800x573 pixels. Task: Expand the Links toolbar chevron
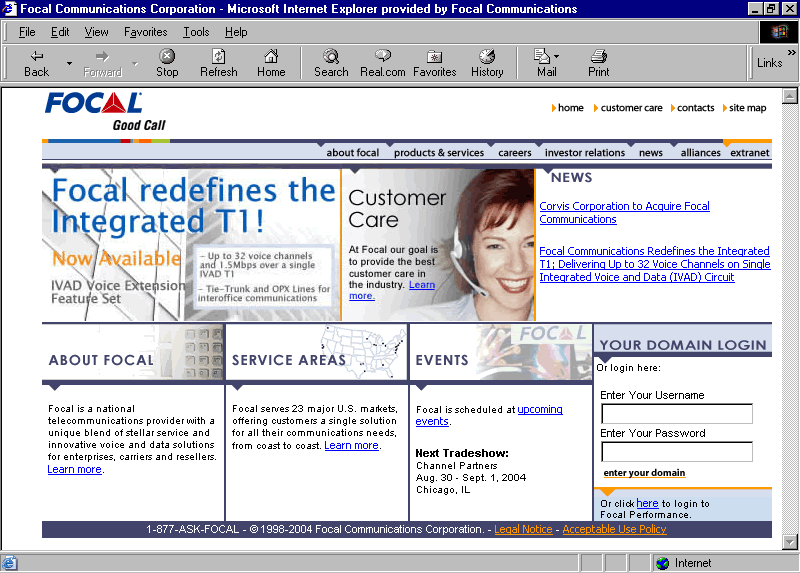[791, 53]
